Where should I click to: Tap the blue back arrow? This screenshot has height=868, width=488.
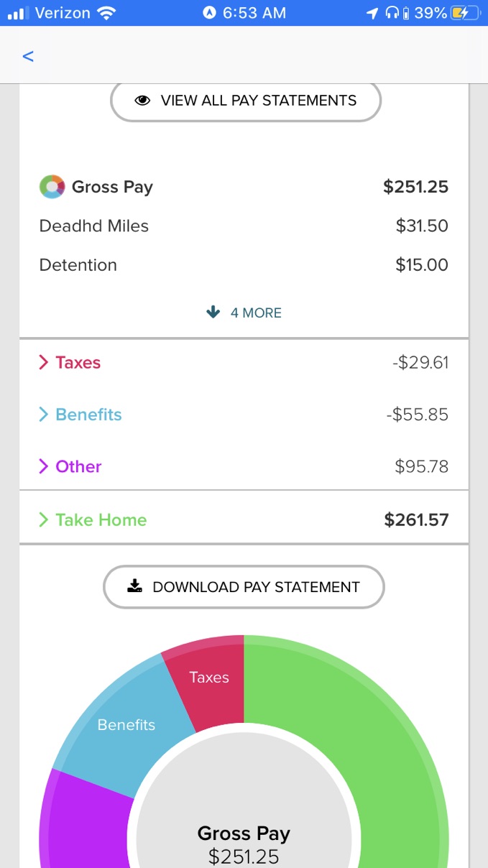29,56
